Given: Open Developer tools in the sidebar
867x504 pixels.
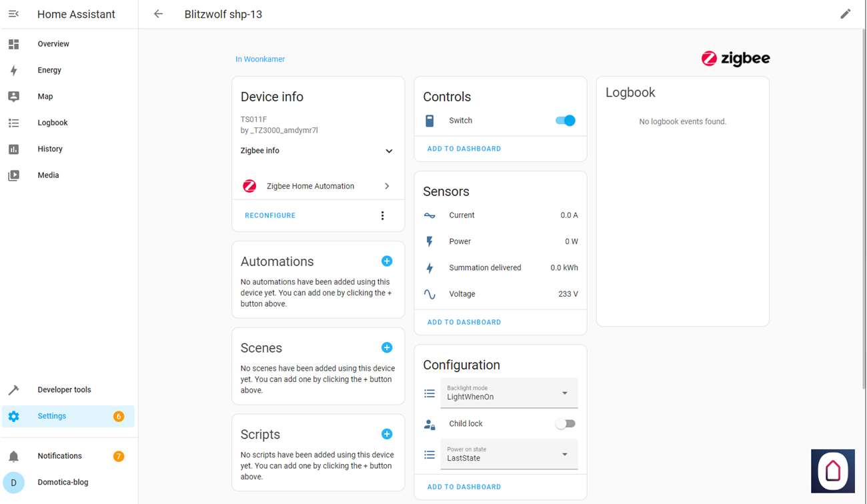Looking at the screenshot, I should click(x=64, y=390).
